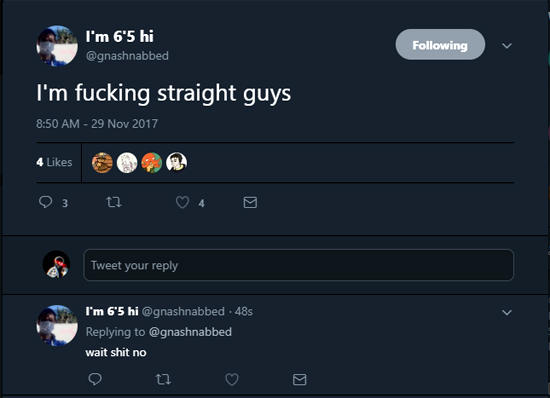Click in the 'Tweet your reply' field
The height and width of the screenshot is (398, 550).
coord(299,265)
